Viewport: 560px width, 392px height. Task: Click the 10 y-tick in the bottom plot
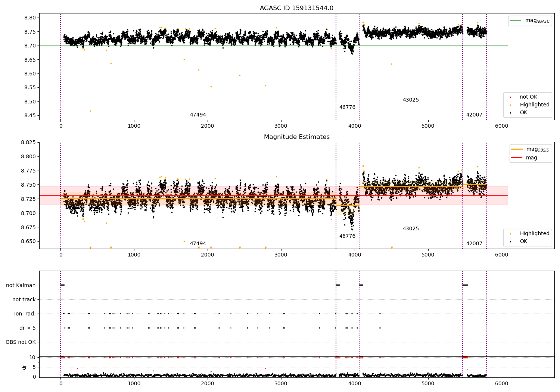pos(32,358)
